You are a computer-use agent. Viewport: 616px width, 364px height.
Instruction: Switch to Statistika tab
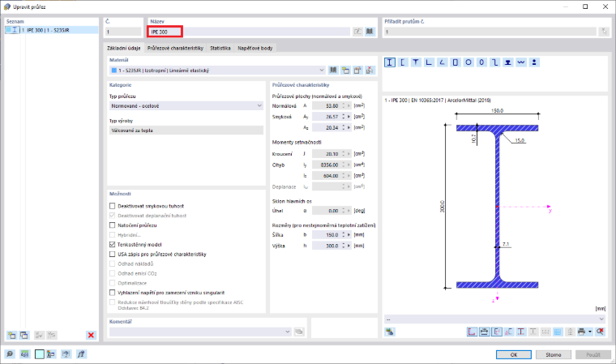pyautogui.click(x=220, y=48)
